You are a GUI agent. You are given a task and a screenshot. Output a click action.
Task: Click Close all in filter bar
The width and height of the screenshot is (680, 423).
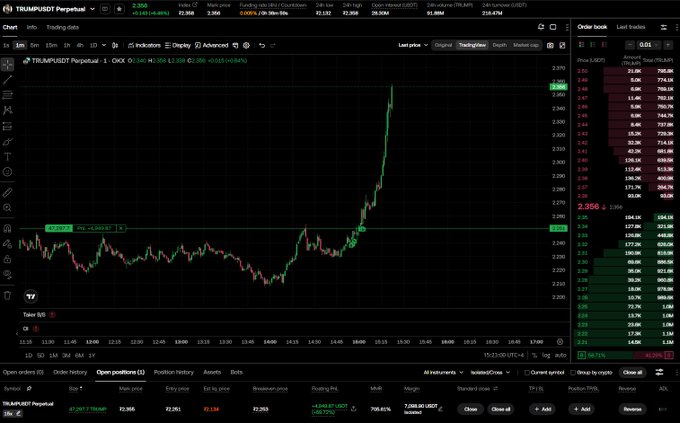(x=632, y=372)
